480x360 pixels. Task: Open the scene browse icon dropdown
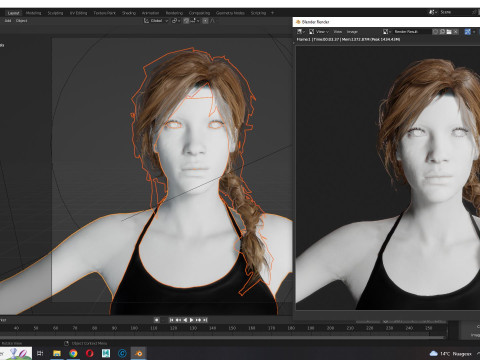coord(433,12)
